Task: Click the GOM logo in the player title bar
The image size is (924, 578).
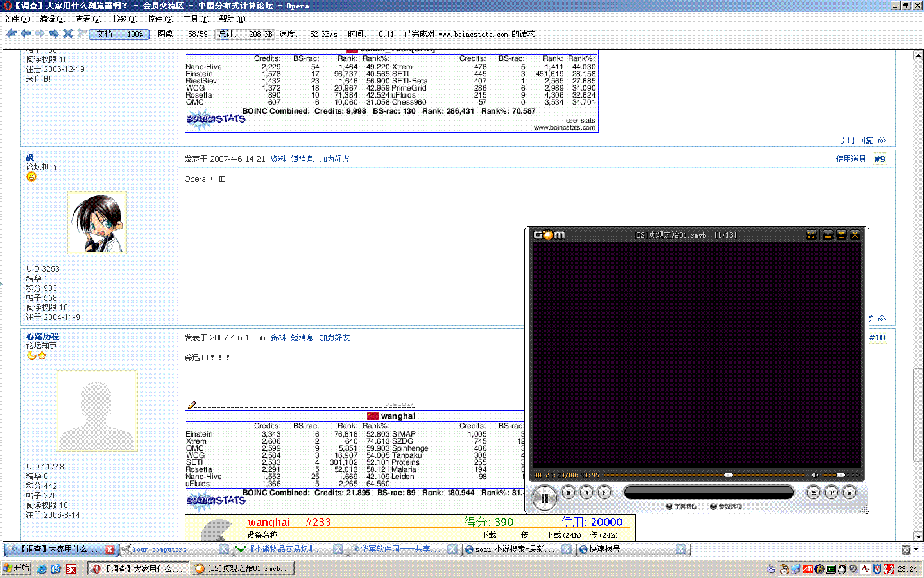Action: coord(549,235)
